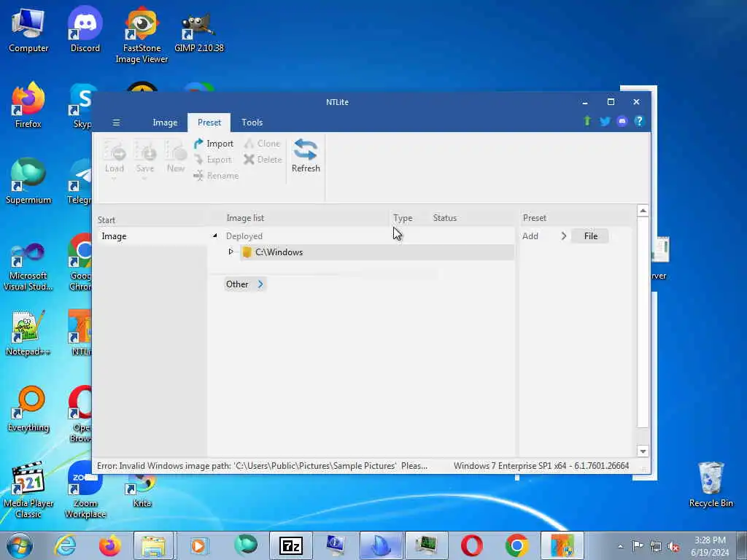Viewport: 747px width, 560px height.
Task: Expand the Other section chevron
Action: click(x=260, y=284)
